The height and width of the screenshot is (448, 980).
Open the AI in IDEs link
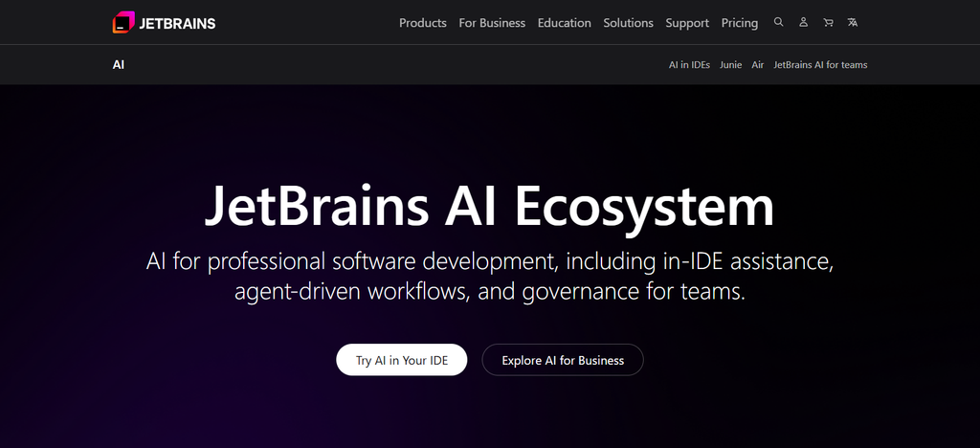click(x=689, y=64)
